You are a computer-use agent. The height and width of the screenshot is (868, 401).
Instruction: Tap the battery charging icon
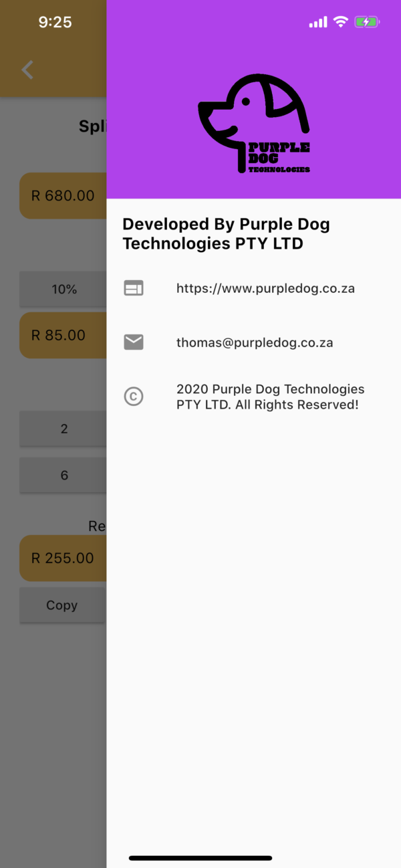tap(367, 22)
